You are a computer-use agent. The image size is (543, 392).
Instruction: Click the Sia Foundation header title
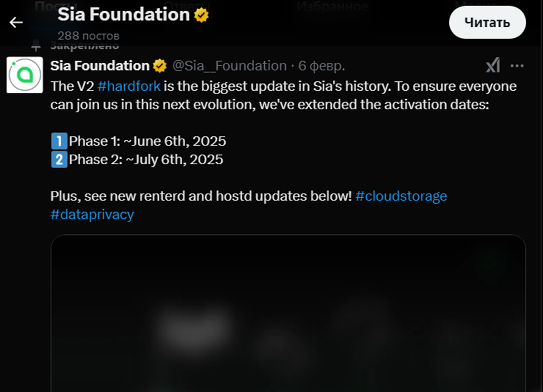[x=124, y=15]
